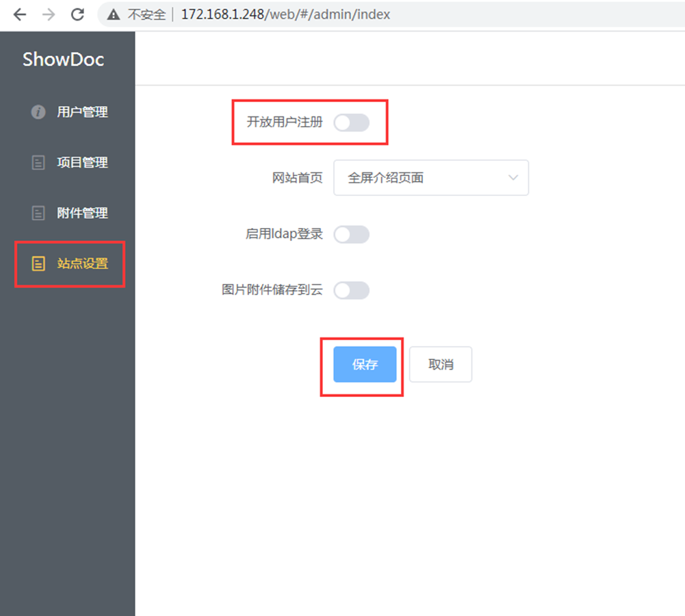
Task: Click the 开放用户注册 label
Action: [x=285, y=122]
